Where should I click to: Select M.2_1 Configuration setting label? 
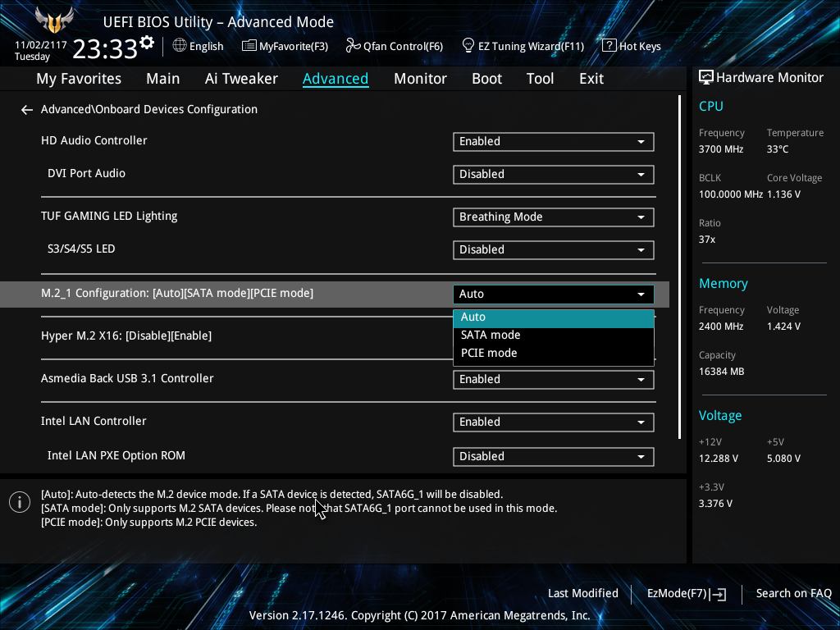tap(177, 294)
